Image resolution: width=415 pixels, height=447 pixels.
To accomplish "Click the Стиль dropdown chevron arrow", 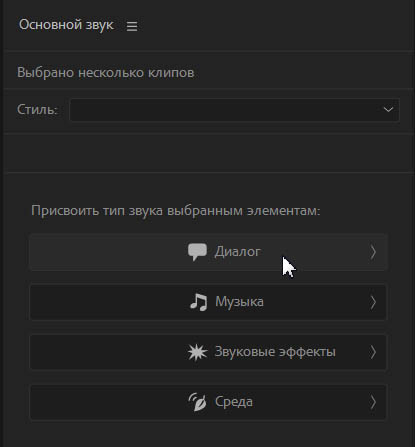I will [388, 109].
